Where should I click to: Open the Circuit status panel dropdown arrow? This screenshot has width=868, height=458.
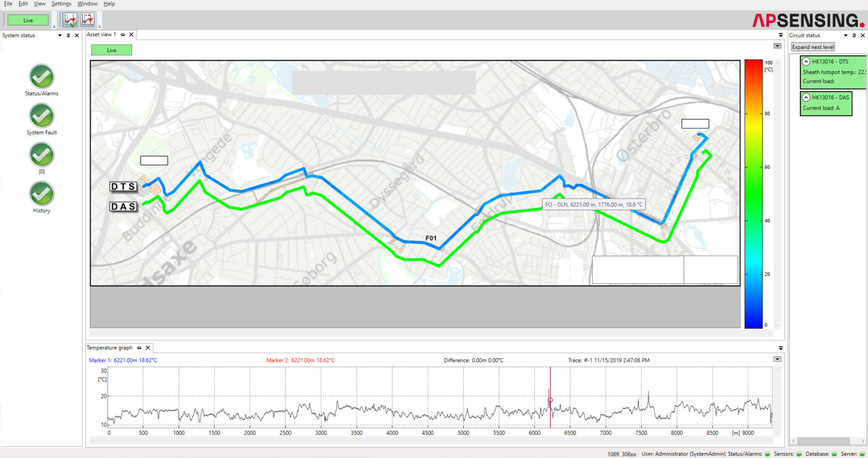(x=845, y=35)
